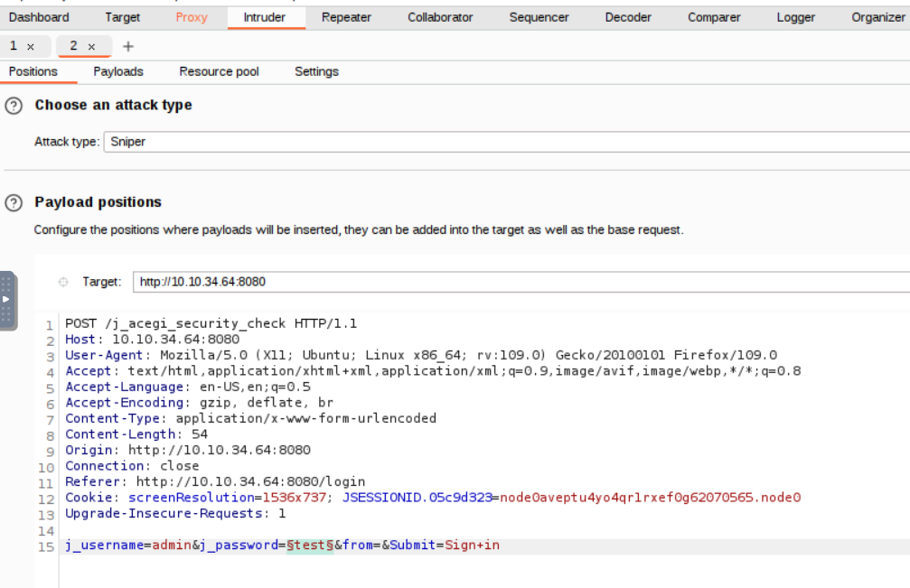
Task: Click the Target URL input field
Action: click(x=520, y=282)
